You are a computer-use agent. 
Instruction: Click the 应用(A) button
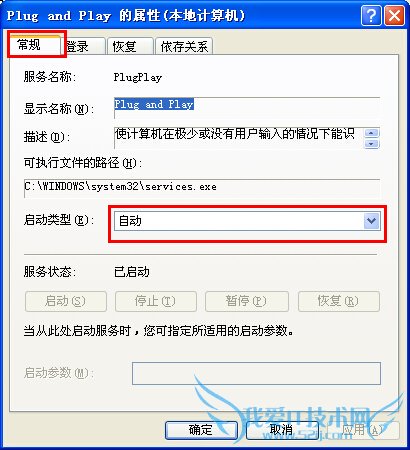click(x=363, y=430)
